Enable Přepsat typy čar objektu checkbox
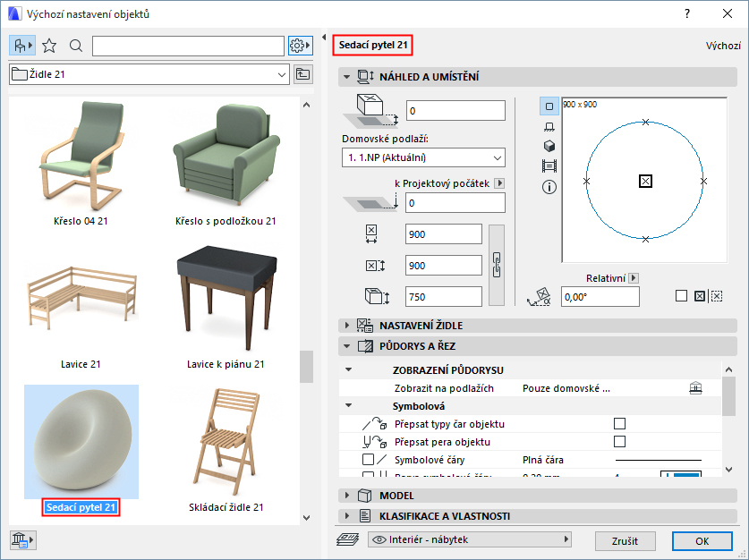The width and height of the screenshot is (749, 560). click(x=619, y=423)
